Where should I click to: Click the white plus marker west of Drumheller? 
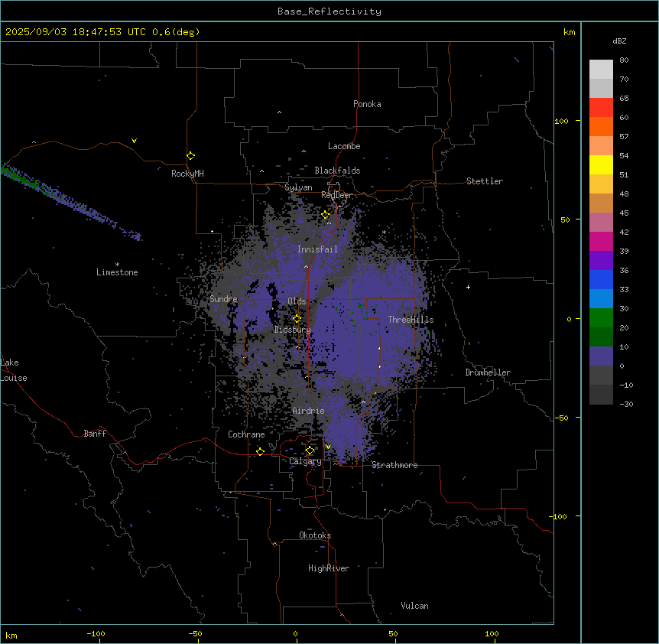point(468,287)
